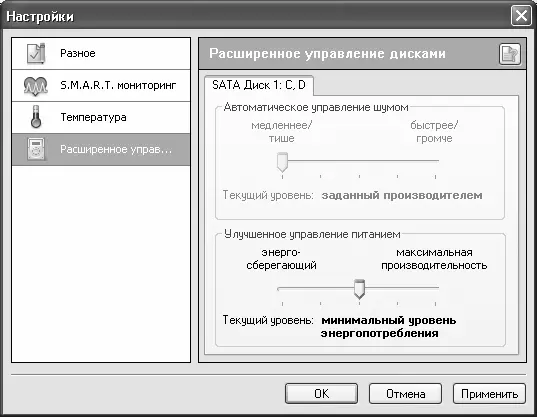Click the S.M.A.R.T. heart monitor icon
Viewport: 537px width, 417px height.
click(36, 86)
